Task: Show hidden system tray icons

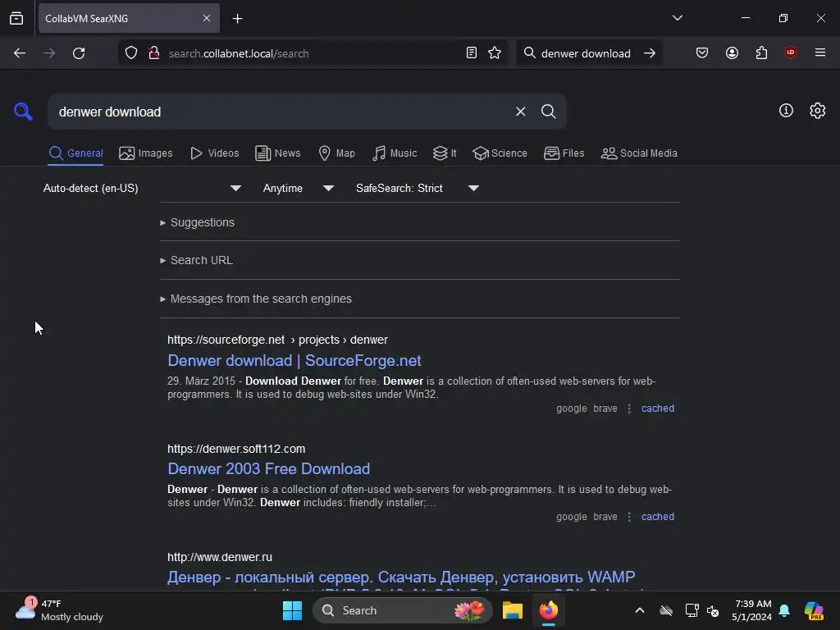Action: click(640, 610)
